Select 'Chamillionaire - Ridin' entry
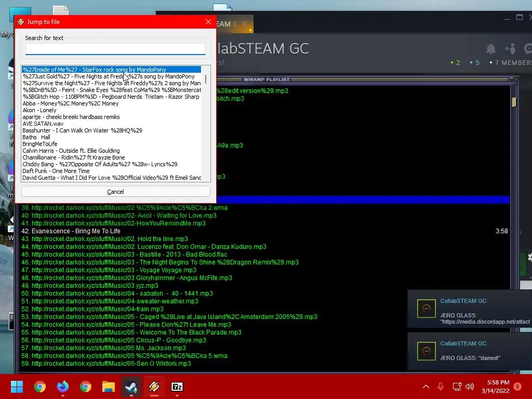Viewport: 532px width, 399px height. [x=112, y=157]
